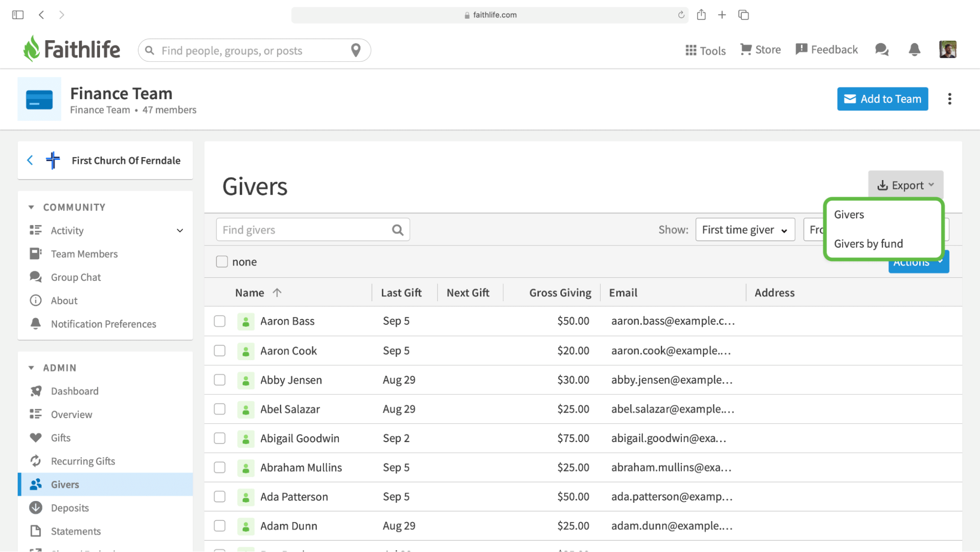Viewport: 980px width, 552px height.
Task: Open a new browser tab
Action: click(722, 15)
